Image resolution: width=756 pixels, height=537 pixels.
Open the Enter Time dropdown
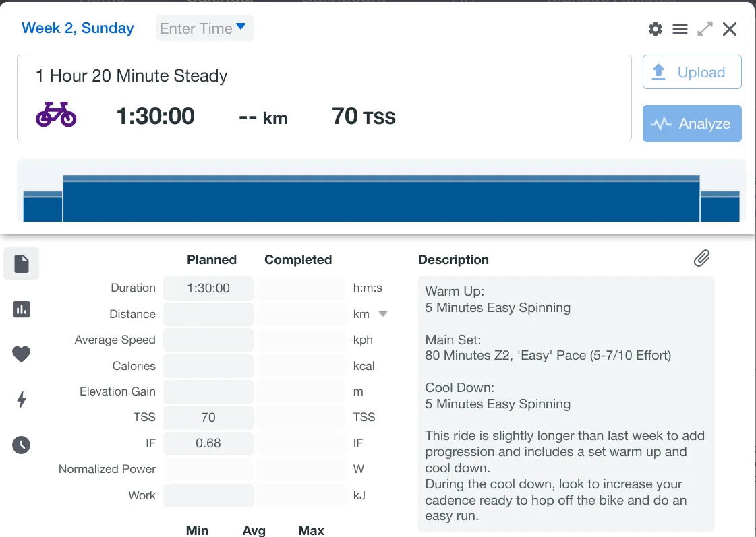[204, 28]
